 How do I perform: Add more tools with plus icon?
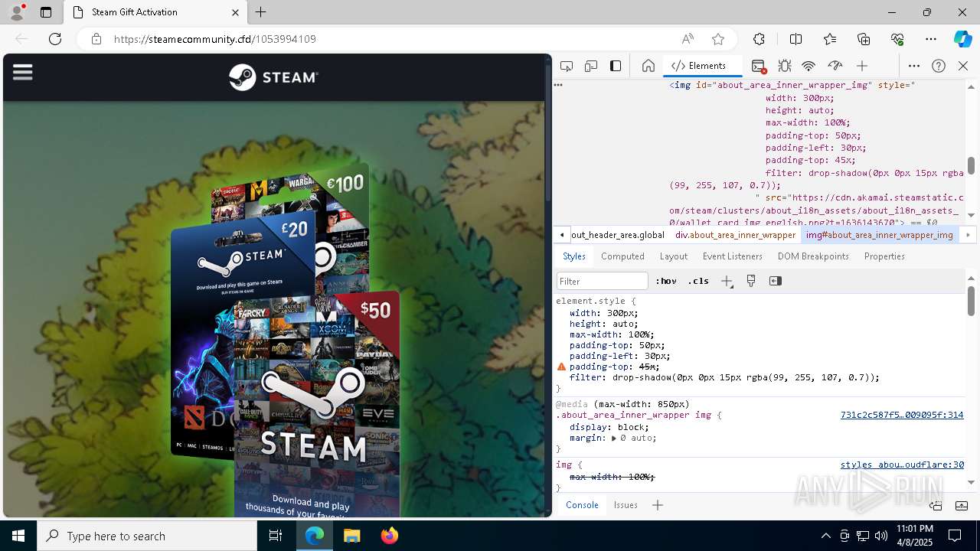coord(862,66)
